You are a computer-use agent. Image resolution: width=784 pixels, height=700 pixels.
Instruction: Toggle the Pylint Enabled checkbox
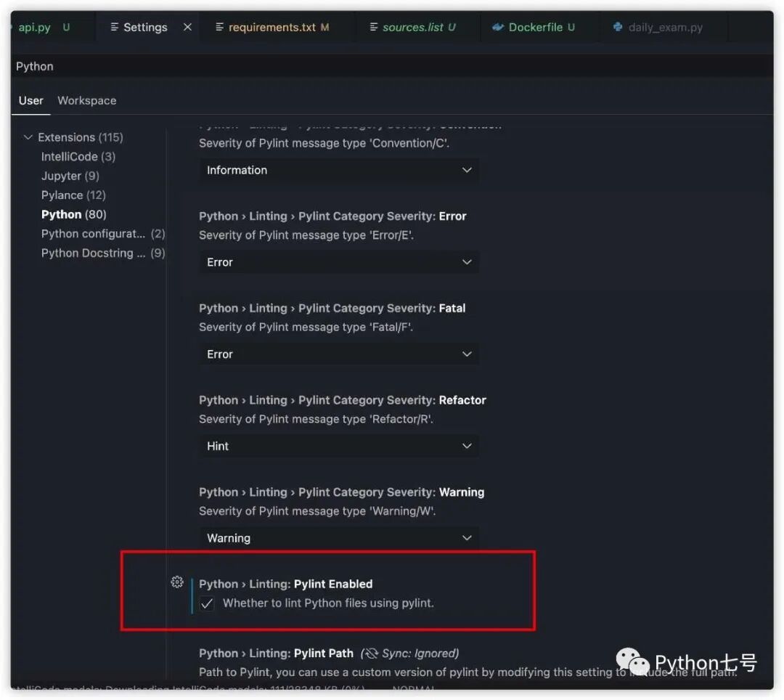pyautogui.click(x=206, y=603)
